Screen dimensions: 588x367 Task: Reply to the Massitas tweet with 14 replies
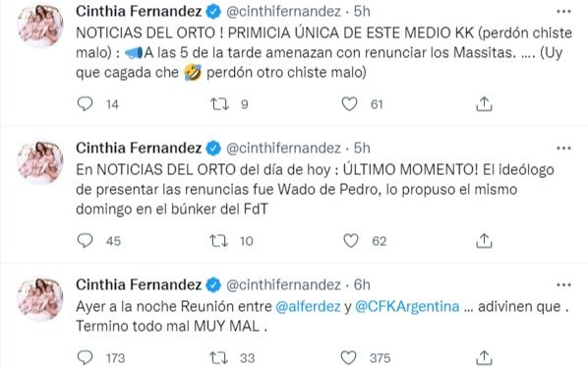85,103
